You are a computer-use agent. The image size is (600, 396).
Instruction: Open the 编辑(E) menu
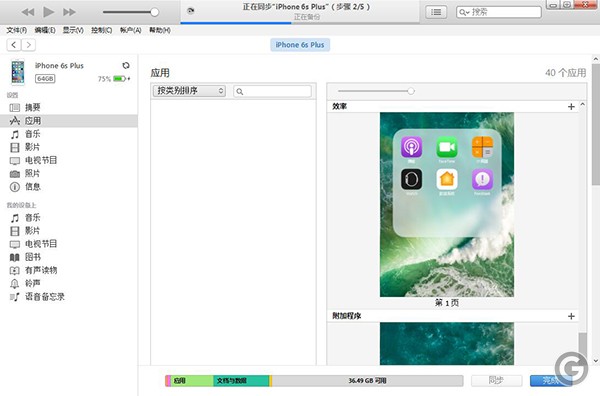tap(45, 30)
